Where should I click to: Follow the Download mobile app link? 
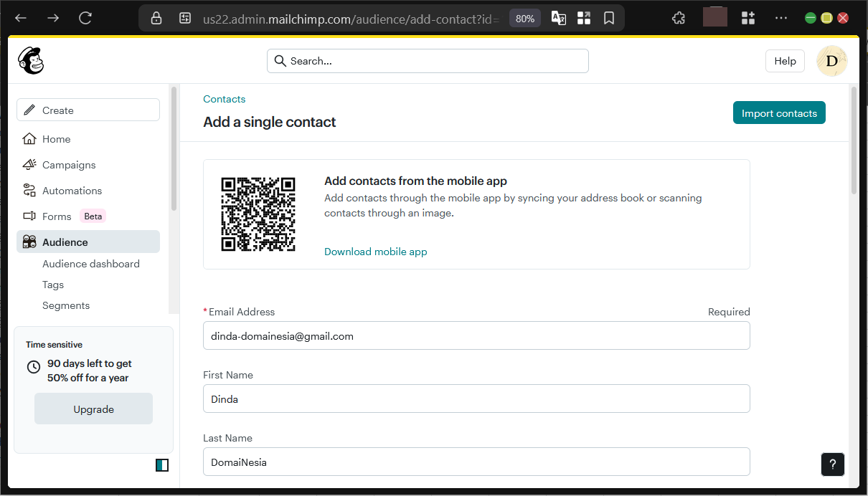375,252
